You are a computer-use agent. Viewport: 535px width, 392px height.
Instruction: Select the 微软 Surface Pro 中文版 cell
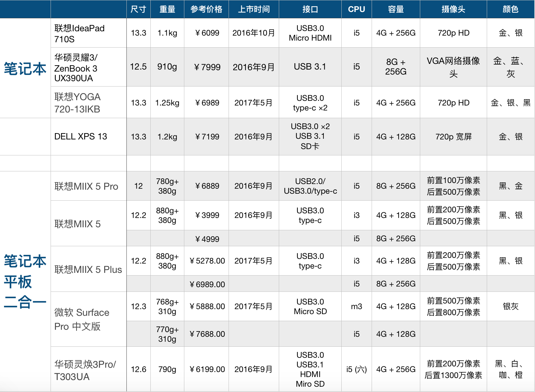click(89, 319)
